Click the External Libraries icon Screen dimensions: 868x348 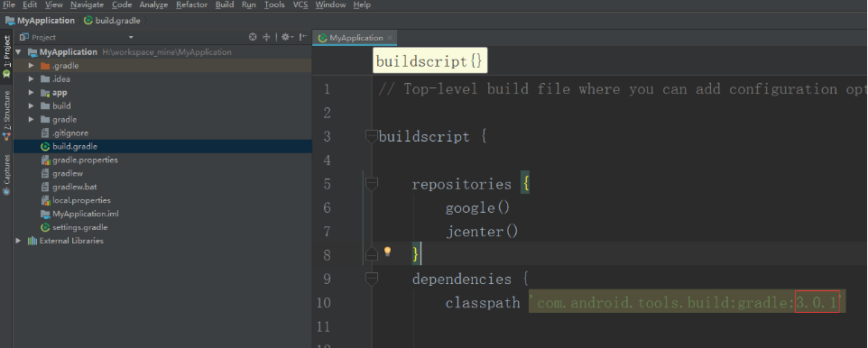pos(32,241)
